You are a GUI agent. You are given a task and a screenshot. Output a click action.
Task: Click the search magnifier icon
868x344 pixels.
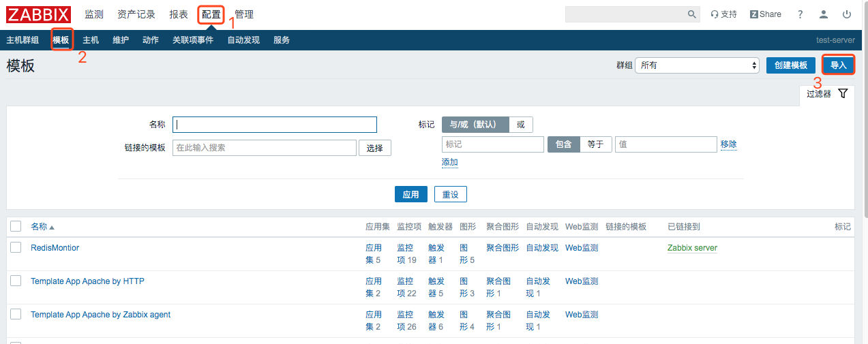pyautogui.click(x=692, y=14)
